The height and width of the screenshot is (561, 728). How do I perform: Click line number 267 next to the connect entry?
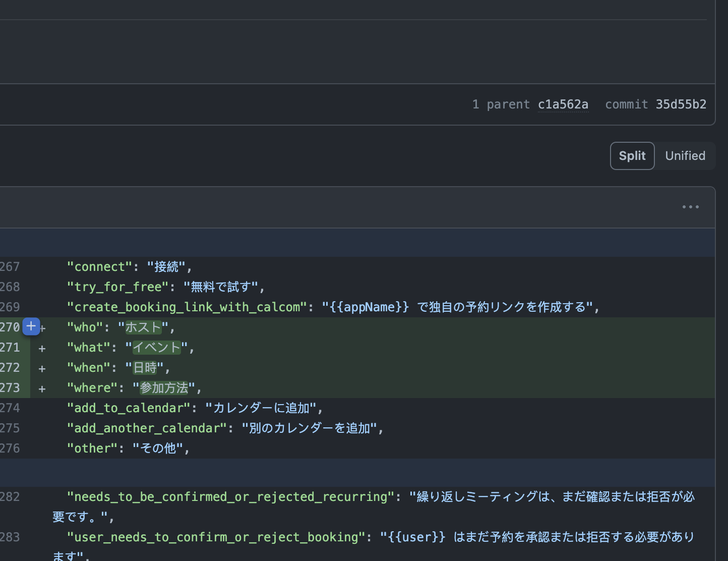pos(10,266)
